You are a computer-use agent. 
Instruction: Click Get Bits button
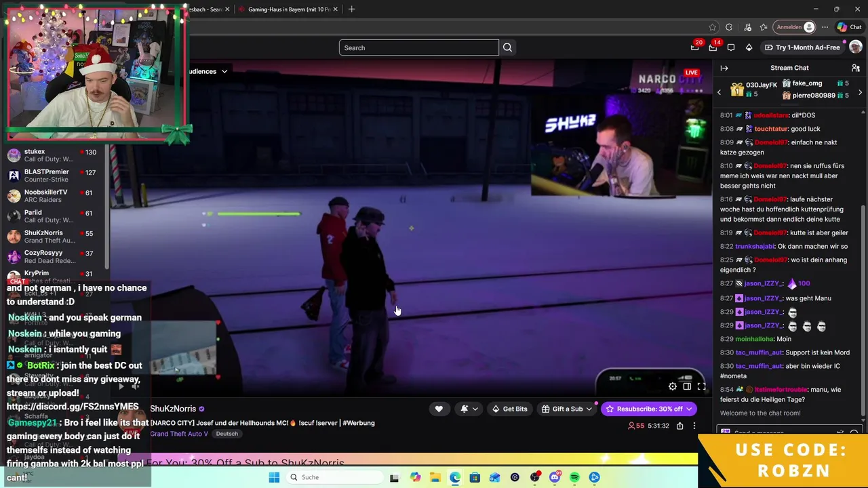pyautogui.click(x=509, y=409)
